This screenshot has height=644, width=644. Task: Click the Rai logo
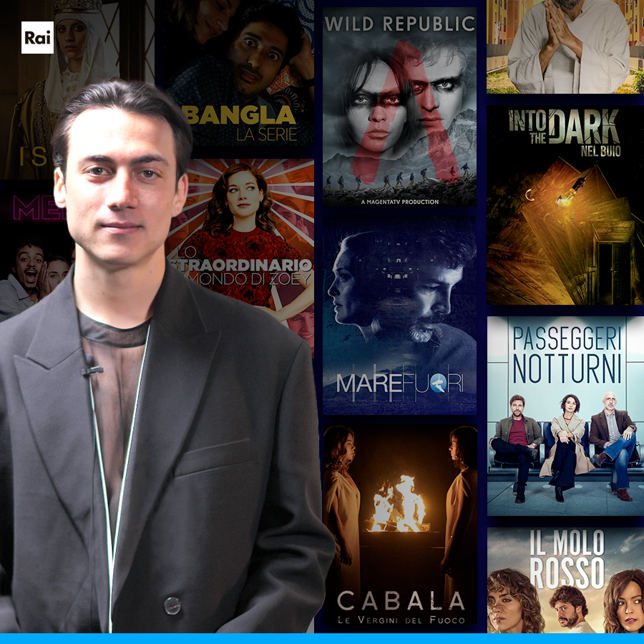click(x=37, y=37)
